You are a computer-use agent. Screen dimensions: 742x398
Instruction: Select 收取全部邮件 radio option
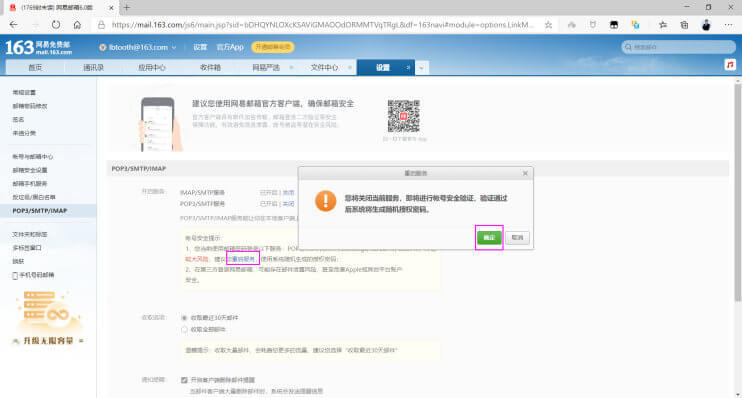point(184,329)
